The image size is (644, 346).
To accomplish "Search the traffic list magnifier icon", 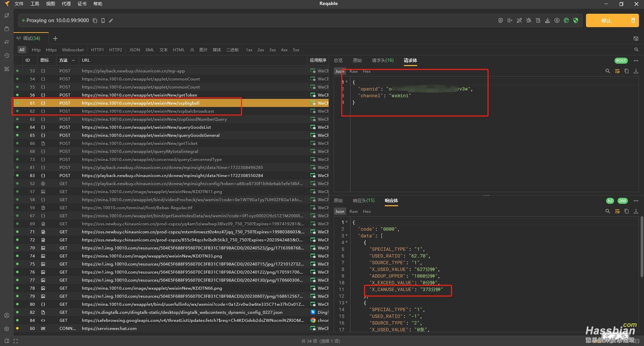I will 636,50.
